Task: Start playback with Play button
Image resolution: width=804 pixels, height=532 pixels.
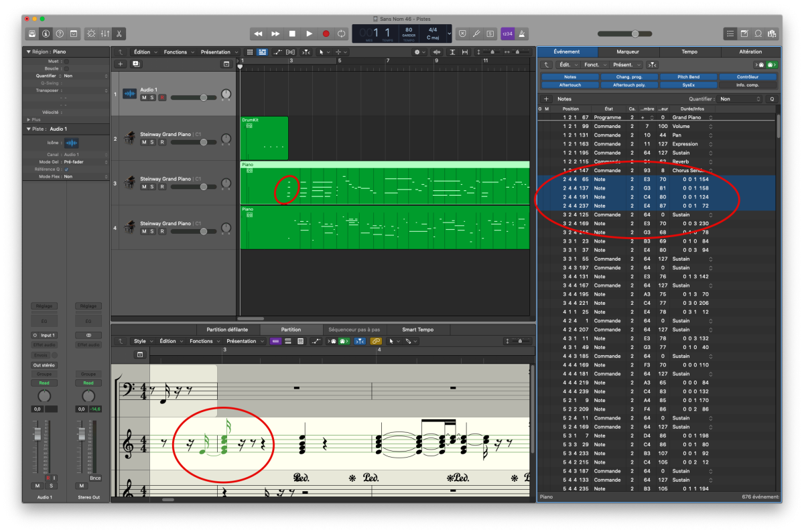Action: pos(309,34)
